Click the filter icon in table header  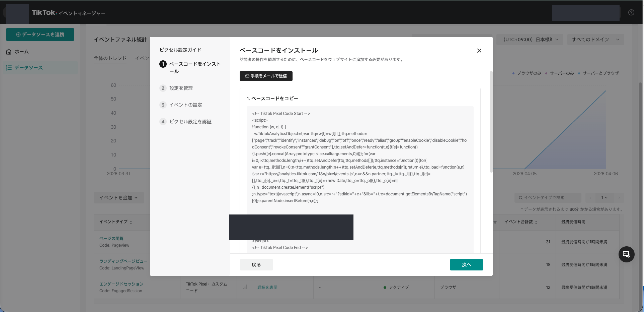(495, 223)
